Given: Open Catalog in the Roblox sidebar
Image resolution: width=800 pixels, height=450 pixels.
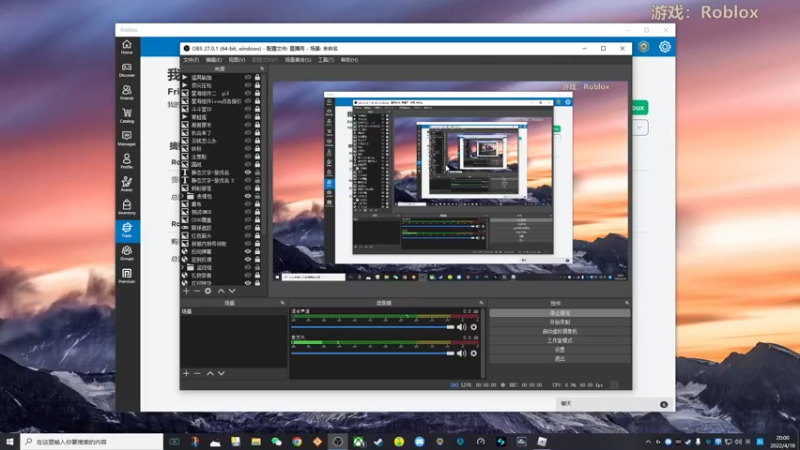Looking at the screenshot, I should (127, 116).
